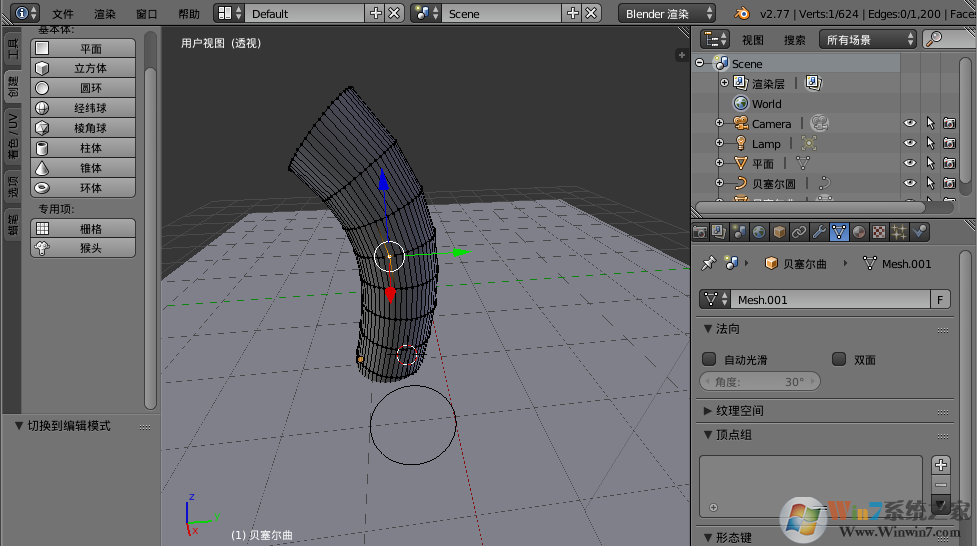Toggle Camera visibility eye in outliner
This screenshot has width=977, height=546.
(x=910, y=124)
